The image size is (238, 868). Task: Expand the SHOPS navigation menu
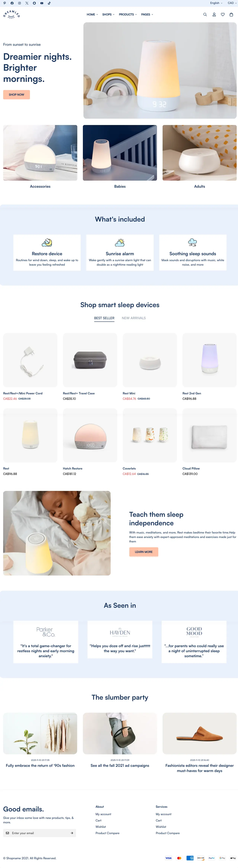(x=108, y=15)
